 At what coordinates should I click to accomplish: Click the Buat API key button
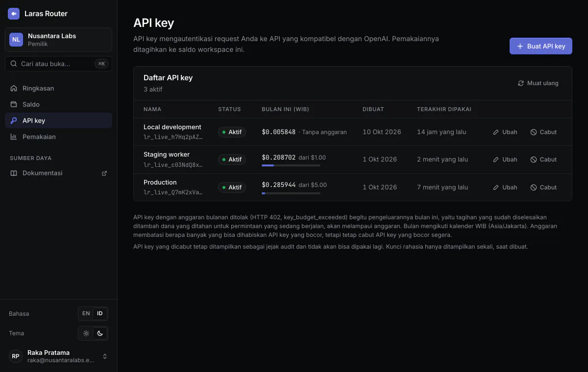click(541, 46)
